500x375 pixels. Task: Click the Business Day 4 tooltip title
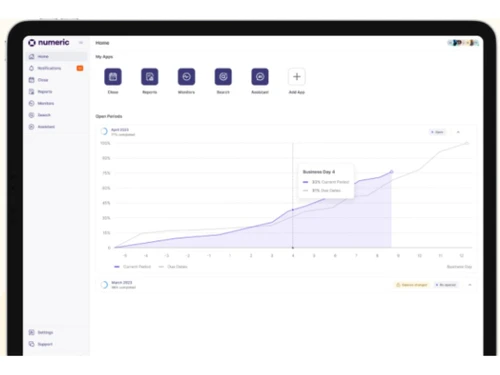tap(319, 172)
